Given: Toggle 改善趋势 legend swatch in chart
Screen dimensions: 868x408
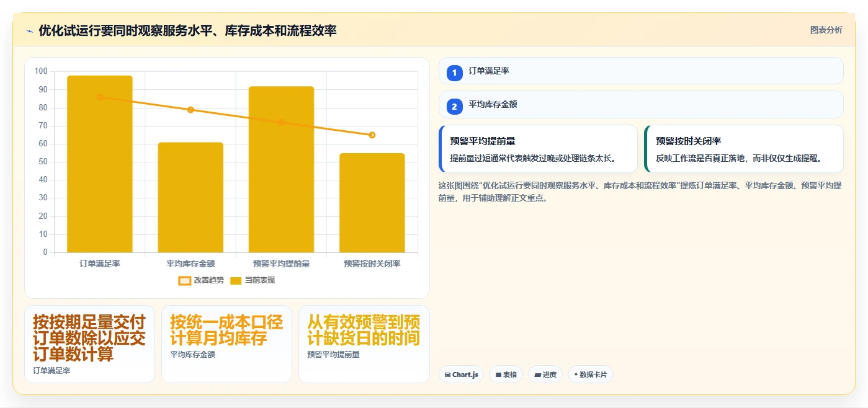Looking at the screenshot, I should tap(184, 281).
